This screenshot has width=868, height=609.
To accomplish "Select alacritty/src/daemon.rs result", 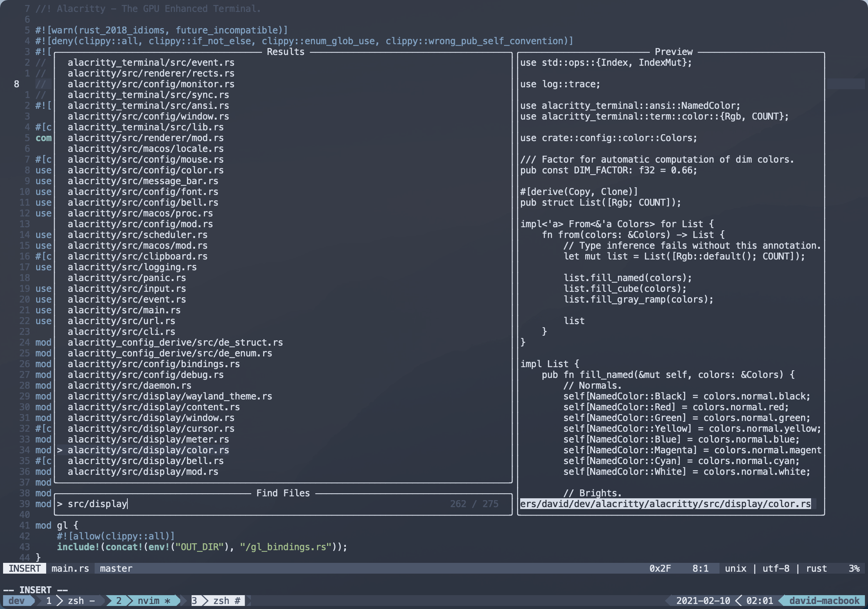I will 129,386.
